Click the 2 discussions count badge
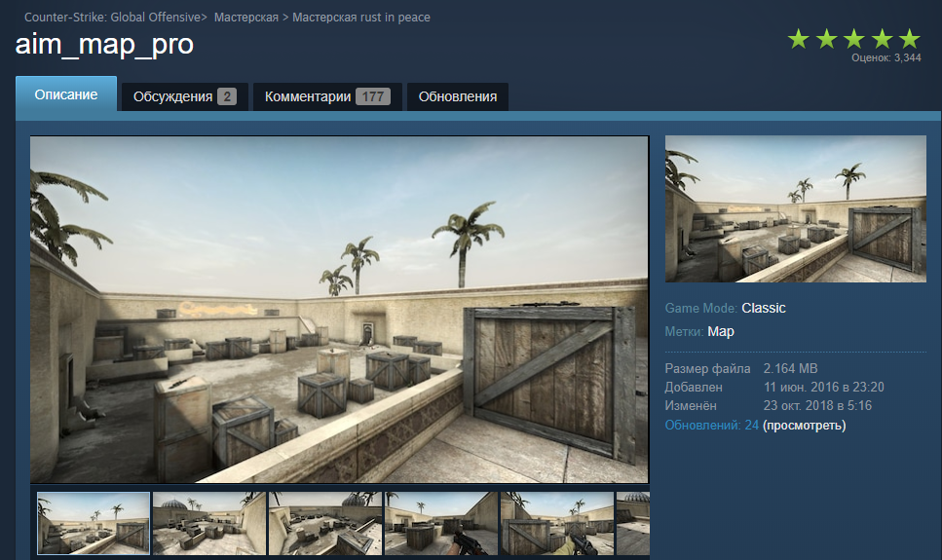The height and width of the screenshot is (560, 942). click(x=227, y=96)
